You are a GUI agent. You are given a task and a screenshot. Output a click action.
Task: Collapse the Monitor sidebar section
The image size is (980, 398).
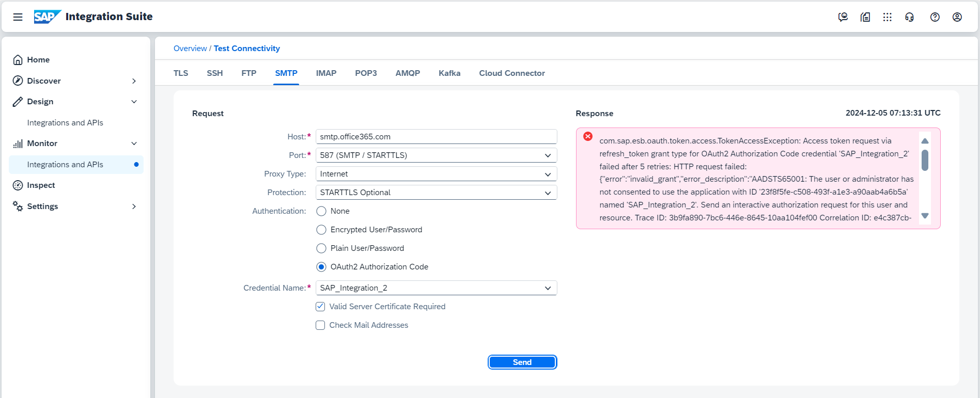click(134, 144)
